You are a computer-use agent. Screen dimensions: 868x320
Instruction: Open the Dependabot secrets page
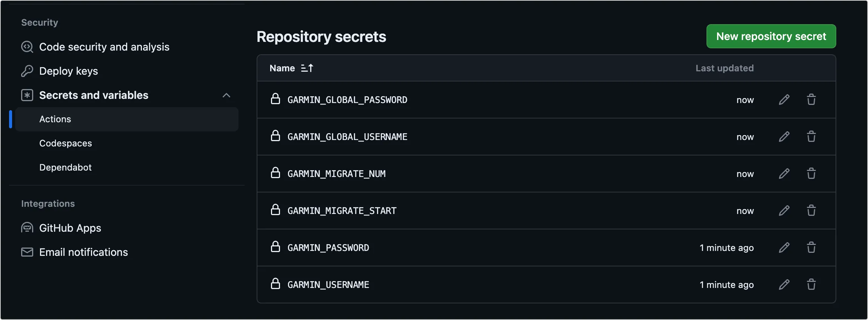[x=66, y=168]
